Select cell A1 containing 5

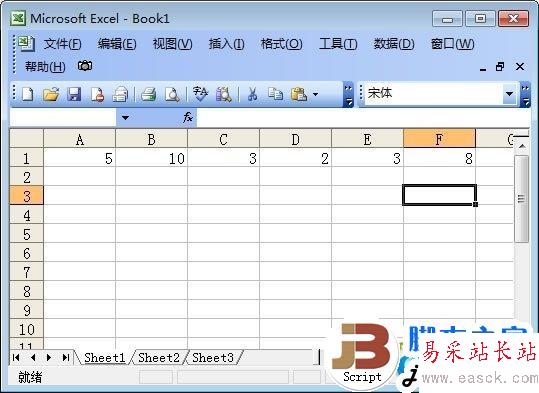(80, 158)
